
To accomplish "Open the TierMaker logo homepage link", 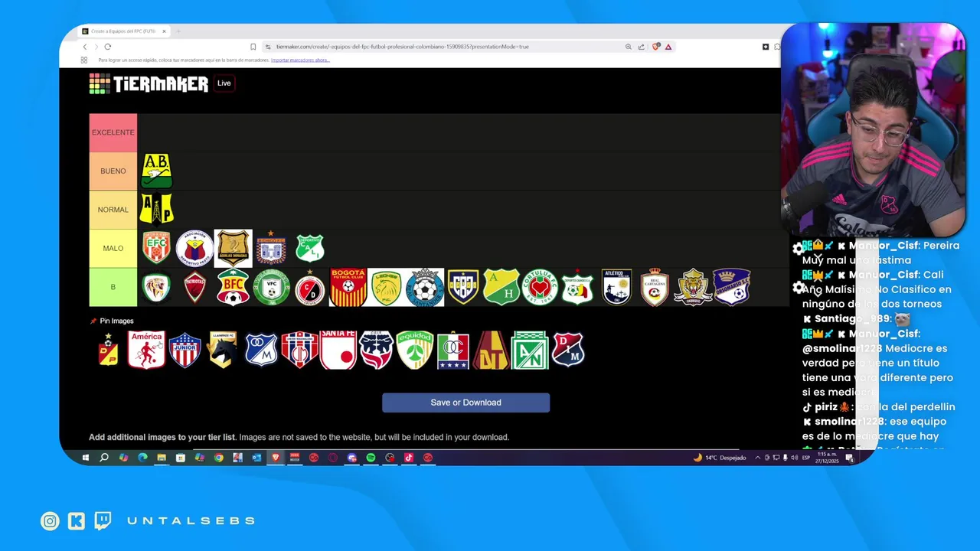I will click(x=149, y=83).
